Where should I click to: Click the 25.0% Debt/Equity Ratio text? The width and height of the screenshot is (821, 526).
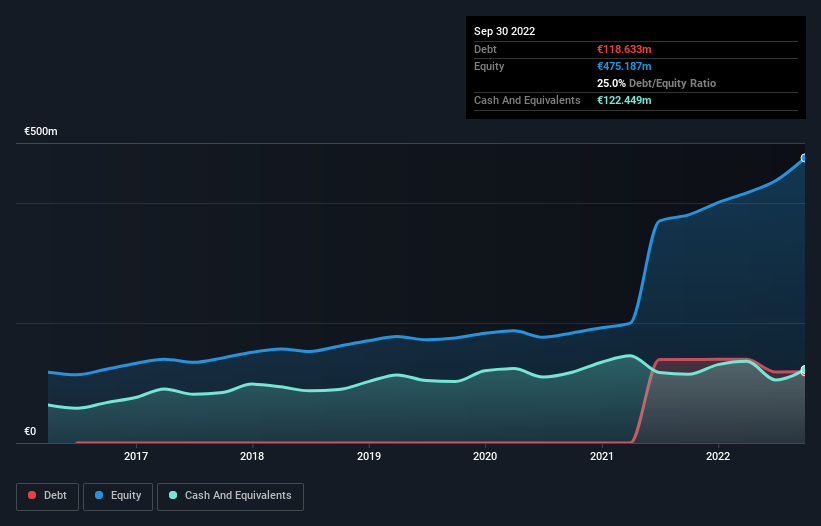coord(656,83)
